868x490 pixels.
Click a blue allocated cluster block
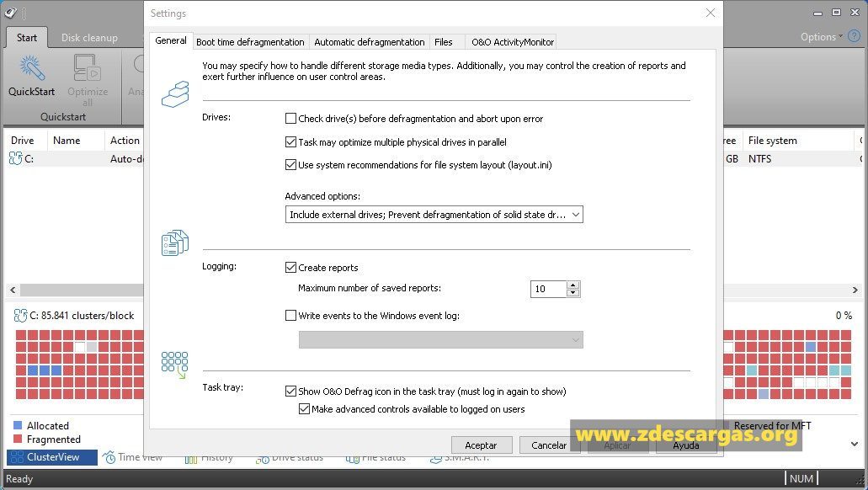click(x=45, y=370)
